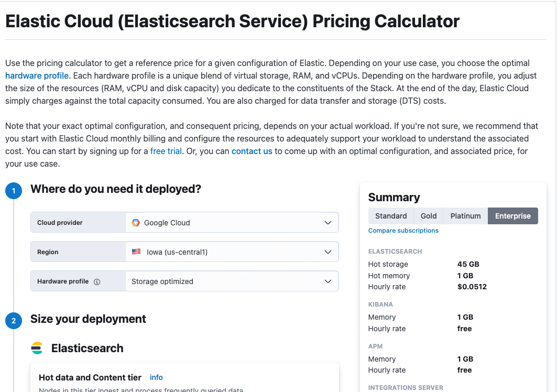Viewport: 557px width, 392px height.
Task: Click the step 1 numbered circle
Action: 14,191
